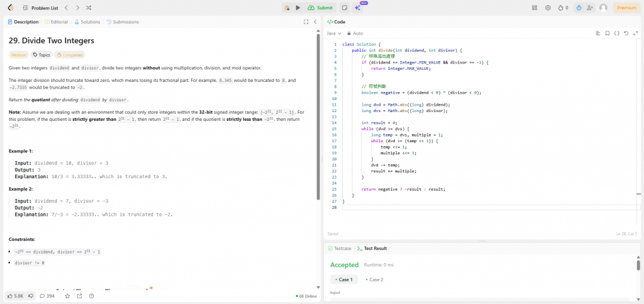Switch to the Submissions tab
This screenshot has height=304, width=644.
pos(123,22)
